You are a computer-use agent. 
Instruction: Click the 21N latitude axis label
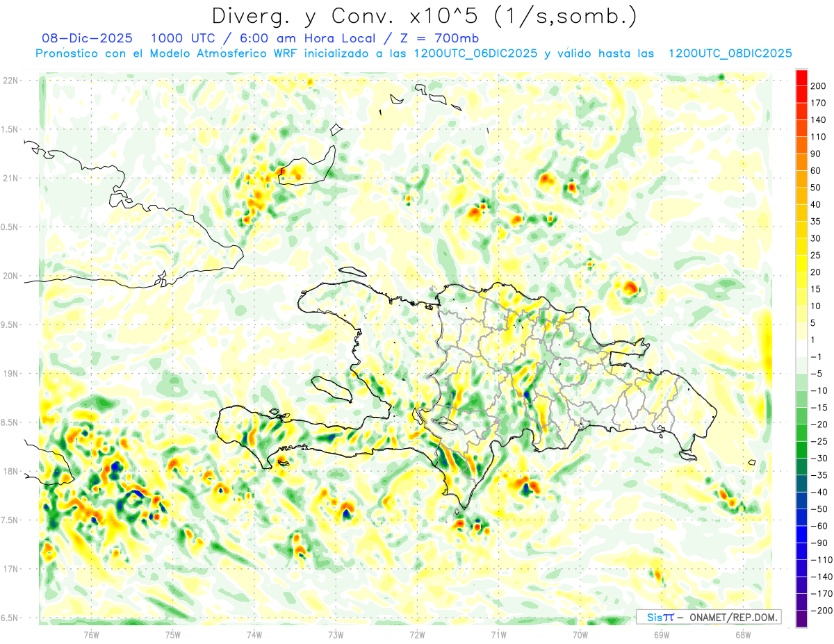pyautogui.click(x=11, y=178)
